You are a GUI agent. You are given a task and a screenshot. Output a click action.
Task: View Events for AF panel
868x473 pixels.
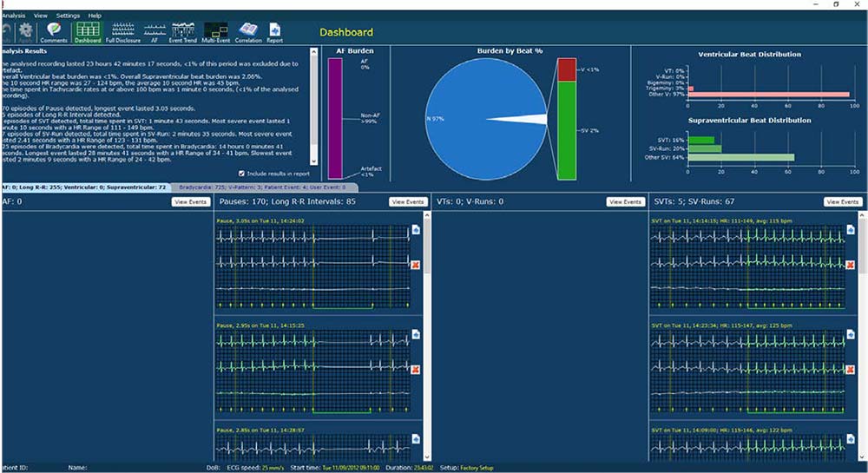point(190,202)
